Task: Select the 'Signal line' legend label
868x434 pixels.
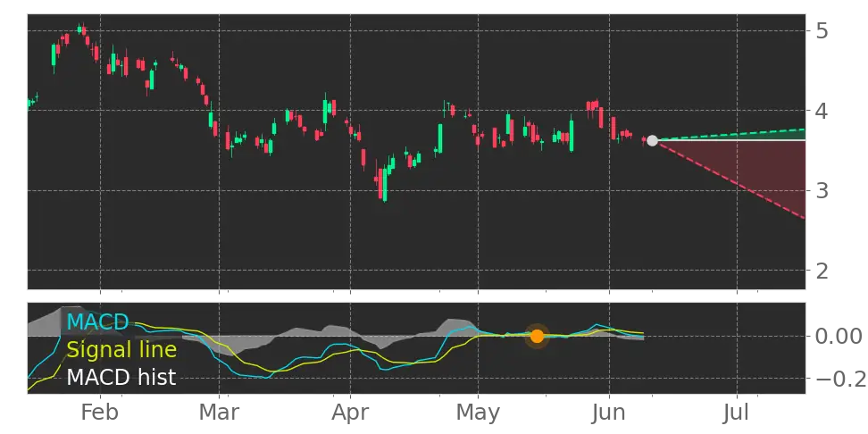Action: pyautogui.click(x=121, y=350)
